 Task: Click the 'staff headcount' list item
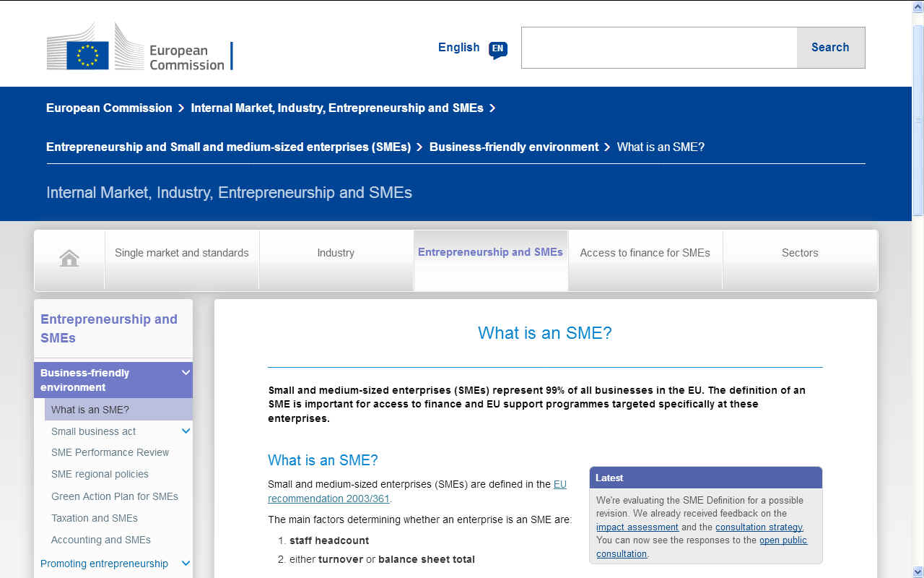[329, 540]
